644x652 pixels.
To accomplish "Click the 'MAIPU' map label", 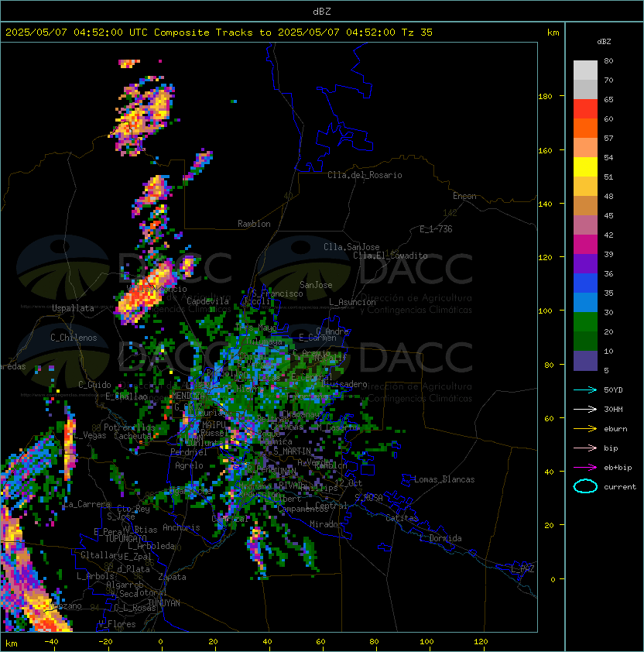I will coord(214,425).
